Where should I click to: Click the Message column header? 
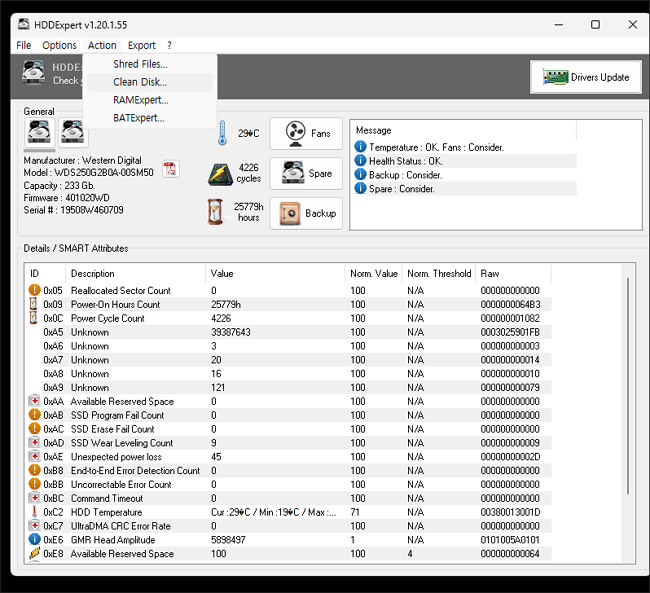pos(464,130)
